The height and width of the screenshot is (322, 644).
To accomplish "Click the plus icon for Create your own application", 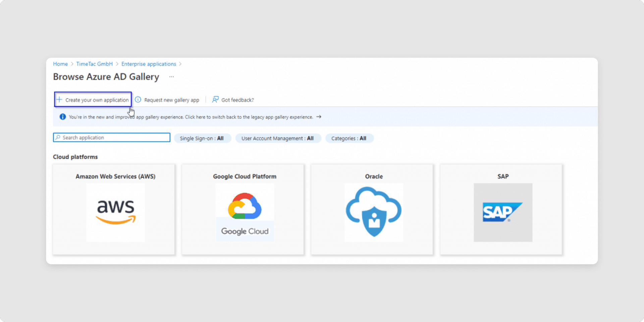I will click(59, 100).
